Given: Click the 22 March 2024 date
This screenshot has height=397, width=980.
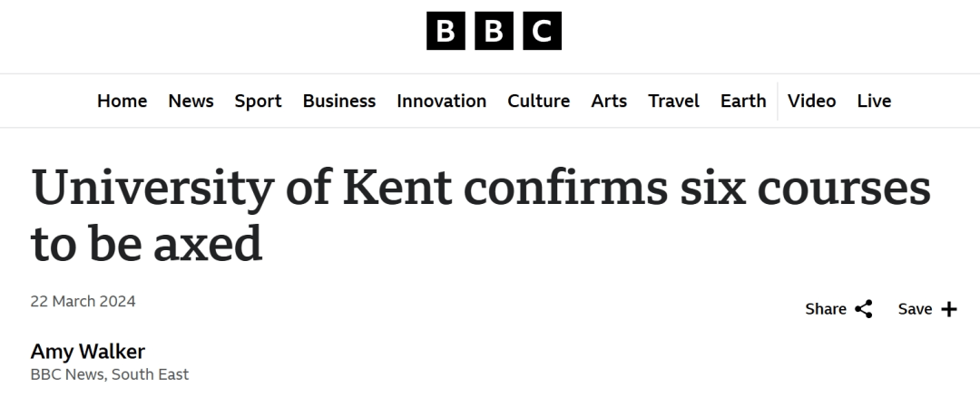Looking at the screenshot, I should coord(83,302).
